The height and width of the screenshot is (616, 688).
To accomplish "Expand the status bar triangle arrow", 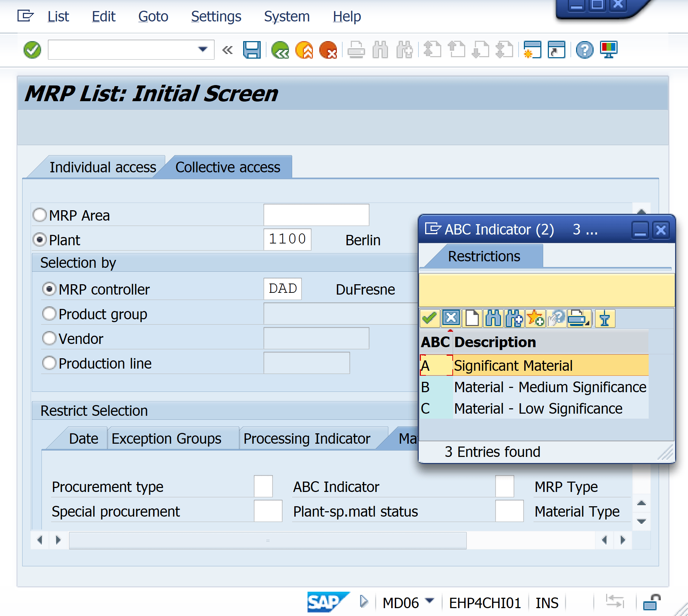I will point(364,601).
